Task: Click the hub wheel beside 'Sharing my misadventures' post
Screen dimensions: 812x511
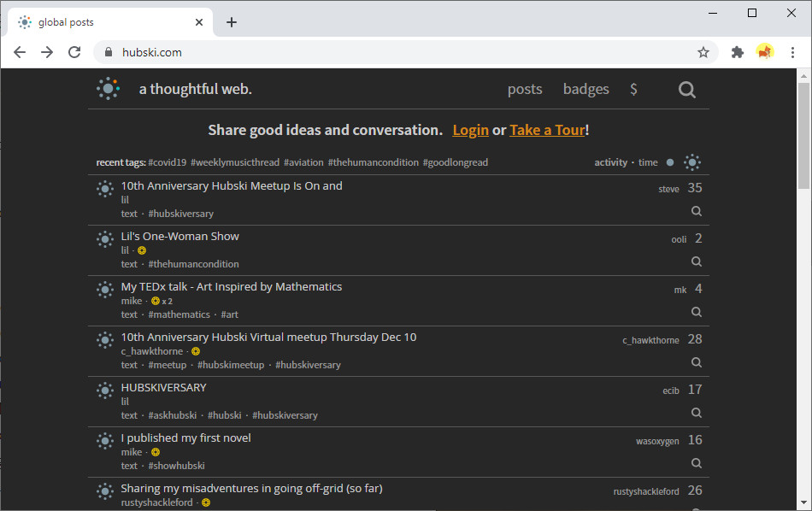Action: tap(105, 490)
